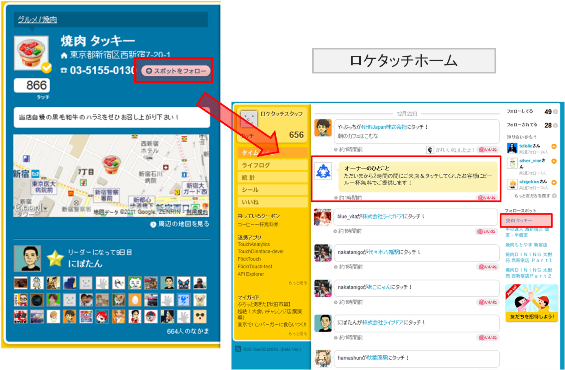Screen dimensions: 565x370
Task: Open avatar of the NHN Japan touch post
Action: [323, 128]
